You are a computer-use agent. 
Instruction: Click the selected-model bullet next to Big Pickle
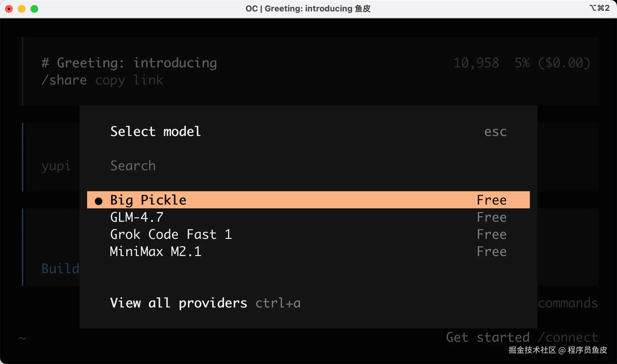99,201
